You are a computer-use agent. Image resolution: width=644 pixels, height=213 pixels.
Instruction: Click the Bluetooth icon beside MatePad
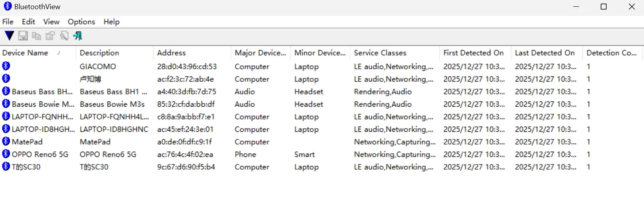pos(6,141)
